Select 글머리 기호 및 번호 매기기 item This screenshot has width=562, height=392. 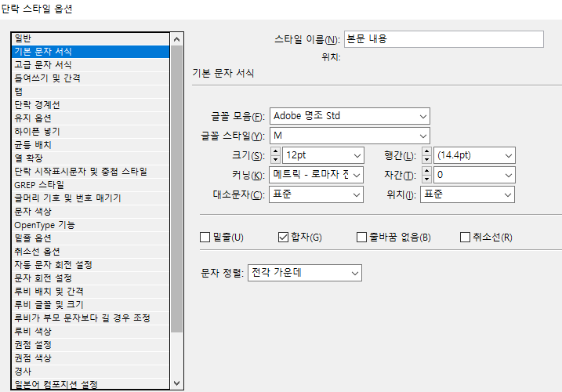click(x=90, y=198)
